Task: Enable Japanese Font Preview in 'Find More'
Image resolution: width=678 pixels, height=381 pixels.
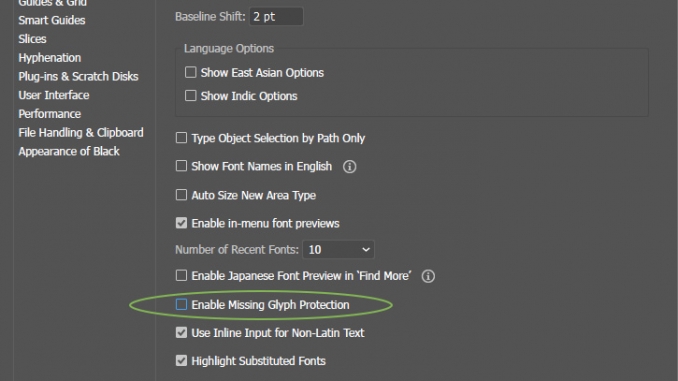Action: tap(181, 275)
